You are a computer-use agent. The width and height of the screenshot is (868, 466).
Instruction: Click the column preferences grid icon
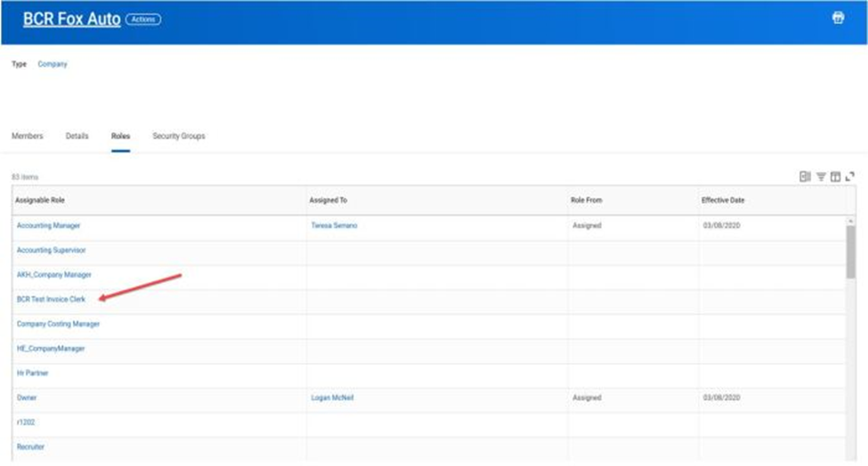pyautogui.click(x=836, y=177)
